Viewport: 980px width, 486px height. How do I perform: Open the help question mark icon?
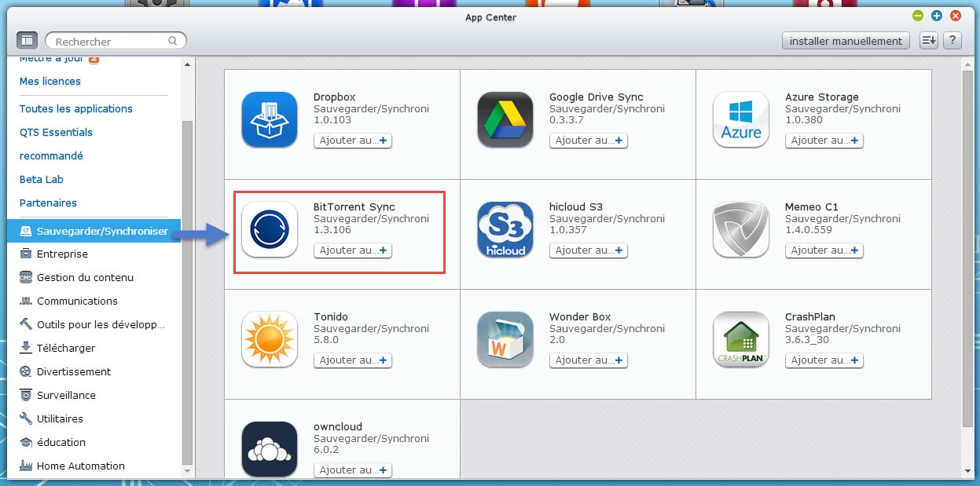tap(952, 41)
